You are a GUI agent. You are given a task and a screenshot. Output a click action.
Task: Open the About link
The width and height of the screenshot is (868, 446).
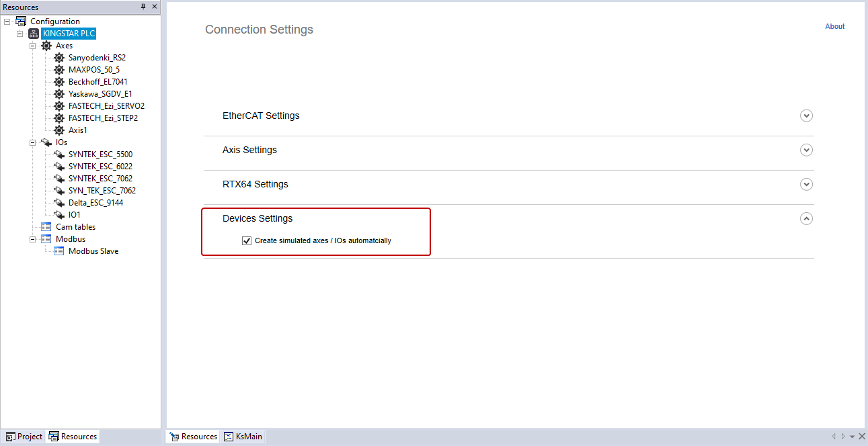834,27
